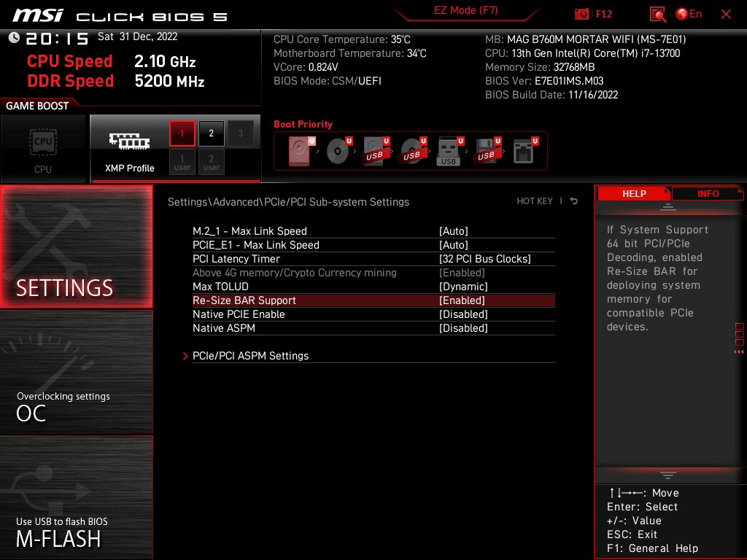Enable XMP Profile 1
The width and height of the screenshot is (747, 560).
pyautogui.click(x=182, y=133)
